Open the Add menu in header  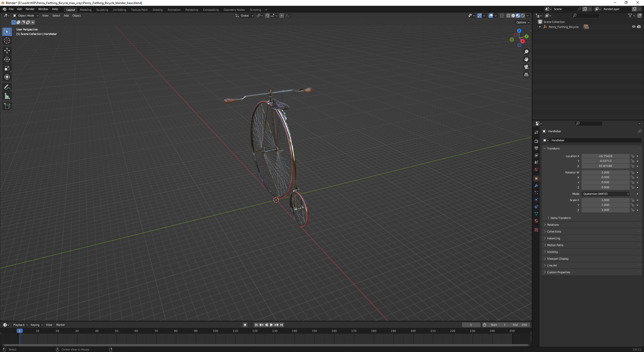click(66, 16)
